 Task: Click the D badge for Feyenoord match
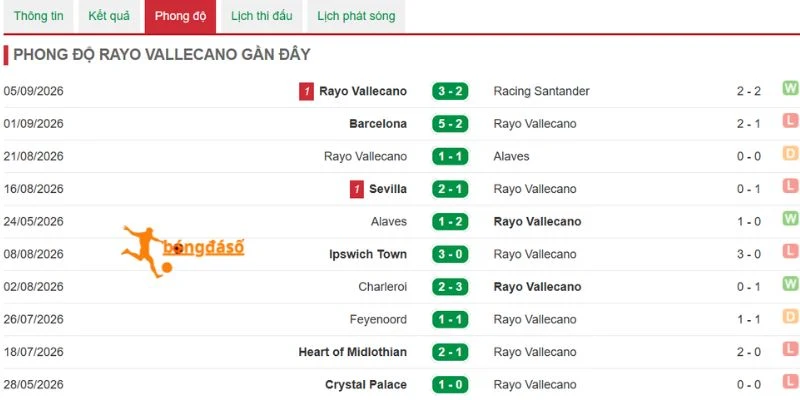(x=790, y=317)
